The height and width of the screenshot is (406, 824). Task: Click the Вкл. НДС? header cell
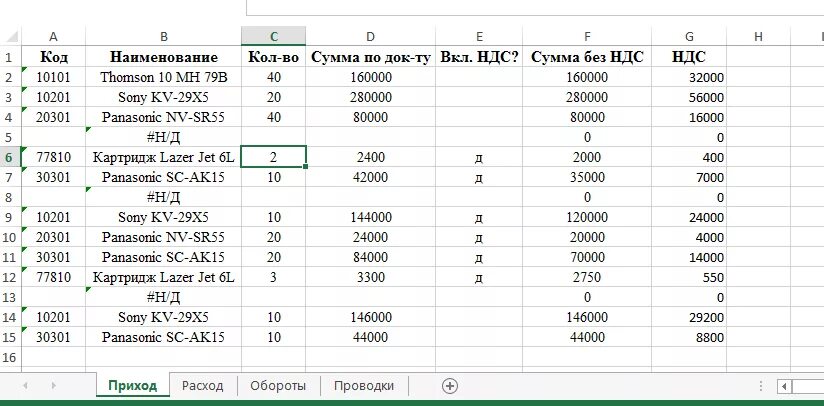pos(479,57)
